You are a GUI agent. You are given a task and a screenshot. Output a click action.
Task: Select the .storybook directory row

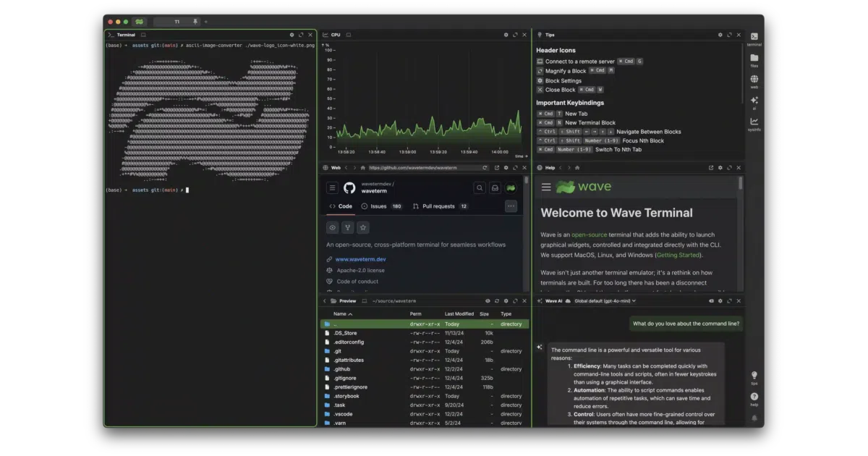pyautogui.click(x=424, y=396)
